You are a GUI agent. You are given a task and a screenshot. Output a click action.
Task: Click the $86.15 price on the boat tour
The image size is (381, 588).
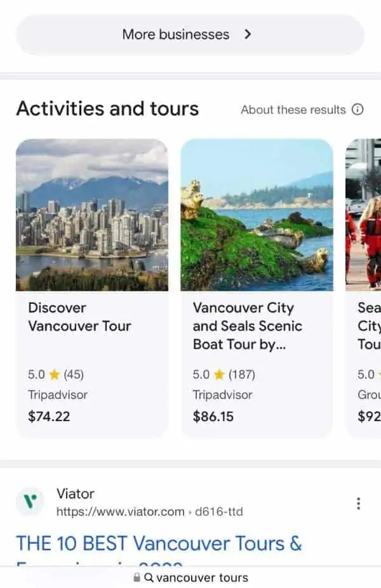[213, 417]
